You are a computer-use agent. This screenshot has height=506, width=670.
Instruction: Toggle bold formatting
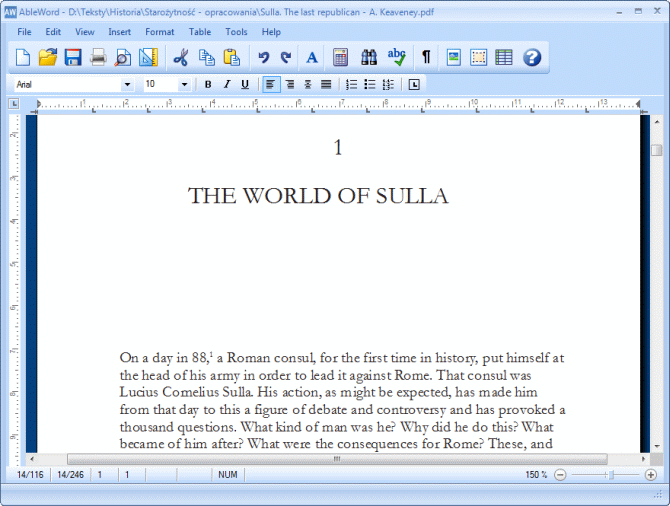click(x=208, y=85)
